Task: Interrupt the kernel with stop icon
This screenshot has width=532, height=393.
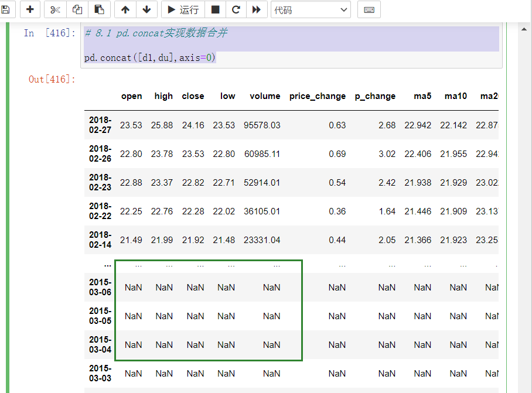Action: [x=215, y=9]
